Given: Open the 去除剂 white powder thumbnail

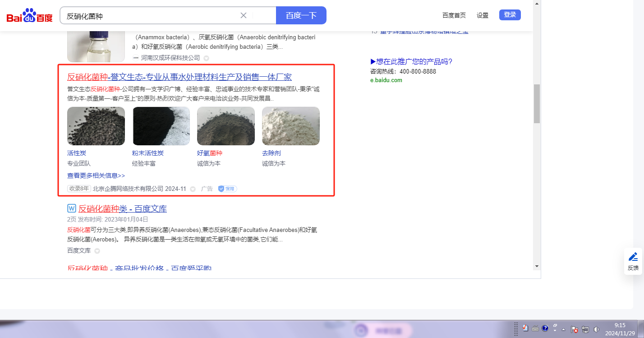Looking at the screenshot, I should tap(291, 126).
